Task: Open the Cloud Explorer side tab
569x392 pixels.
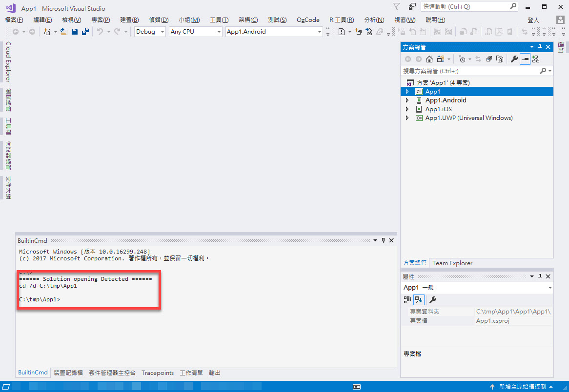Action: (x=8, y=62)
